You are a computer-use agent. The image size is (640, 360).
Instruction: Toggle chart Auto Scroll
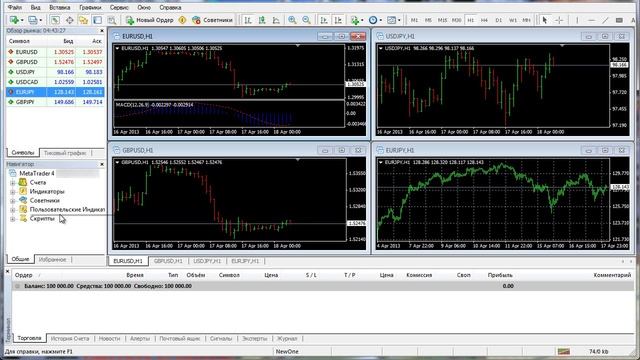coord(324,20)
